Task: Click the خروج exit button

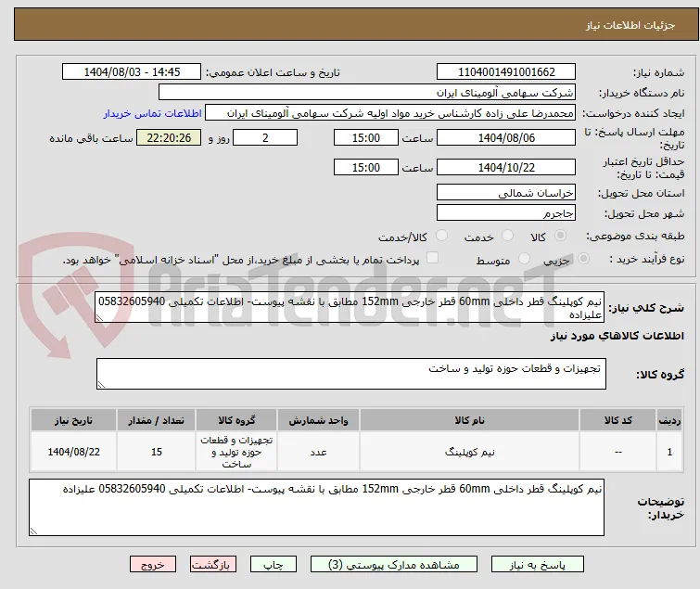Action: (x=153, y=565)
